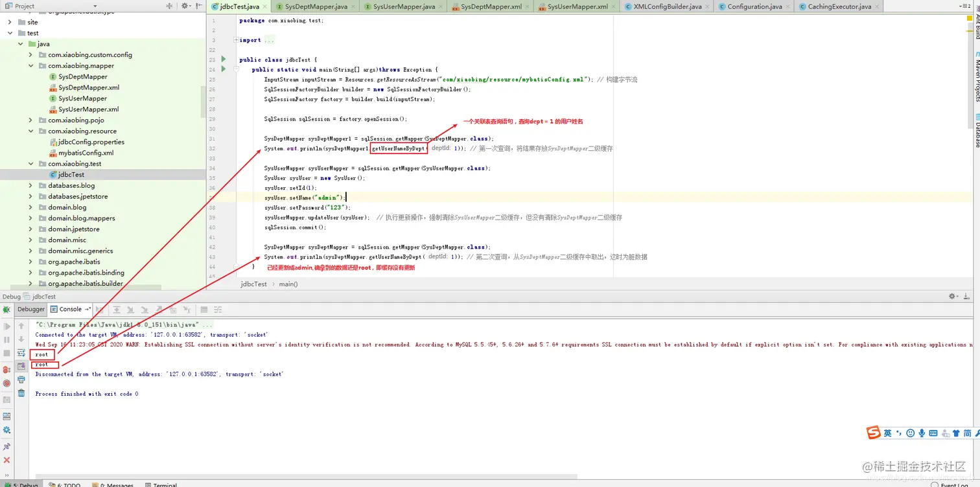980x487 pixels.
Task: Click Run to Cursor debugger icon
Action: (x=187, y=310)
